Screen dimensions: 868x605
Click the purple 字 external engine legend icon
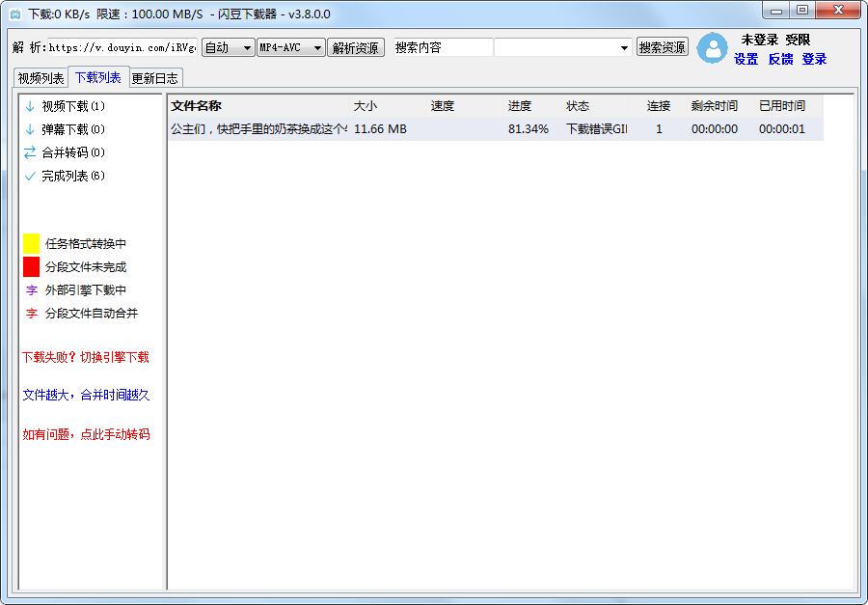(30, 290)
